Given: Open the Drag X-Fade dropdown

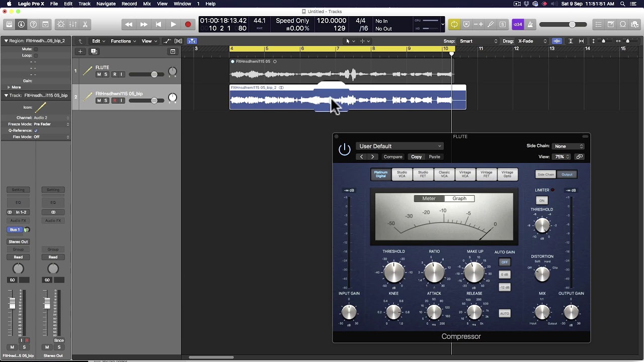Looking at the screenshot, I should 532,41.
